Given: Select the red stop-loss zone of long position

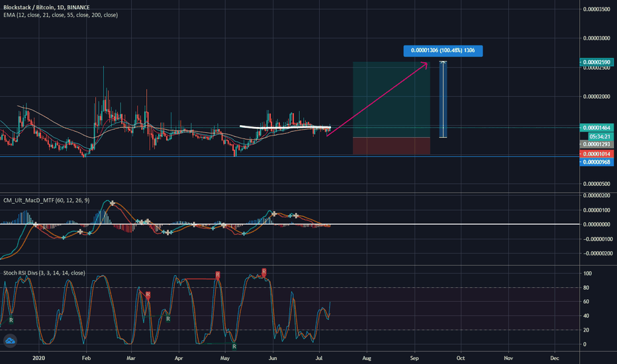Looking at the screenshot, I should click(391, 146).
